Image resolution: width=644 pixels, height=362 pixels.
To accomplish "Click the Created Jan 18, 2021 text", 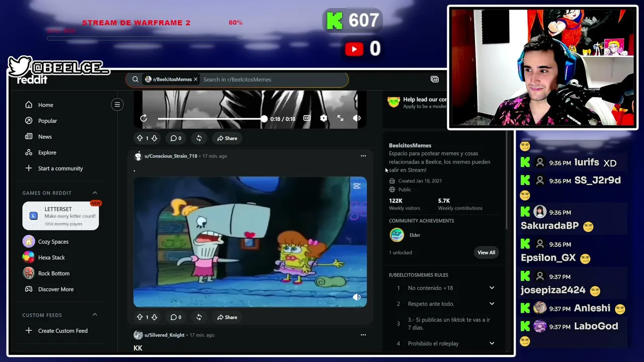I will (420, 181).
